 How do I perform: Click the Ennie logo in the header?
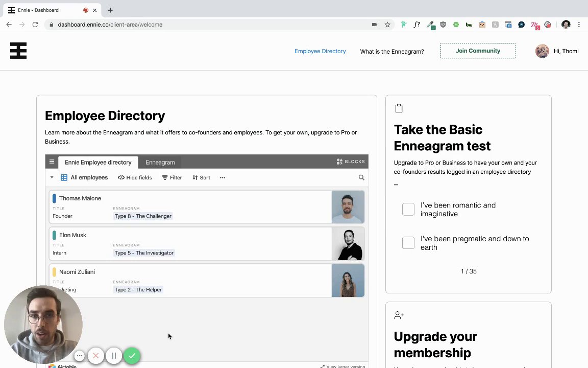[18, 51]
